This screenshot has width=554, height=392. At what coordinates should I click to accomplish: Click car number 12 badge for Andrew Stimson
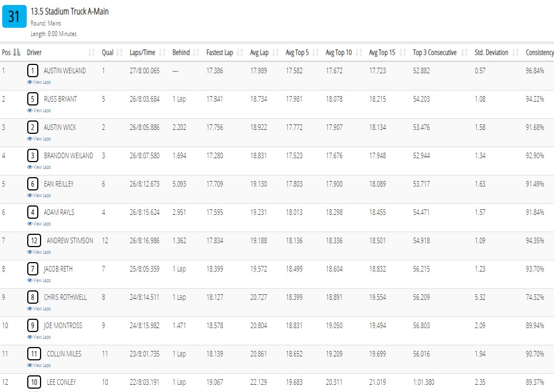click(34, 241)
